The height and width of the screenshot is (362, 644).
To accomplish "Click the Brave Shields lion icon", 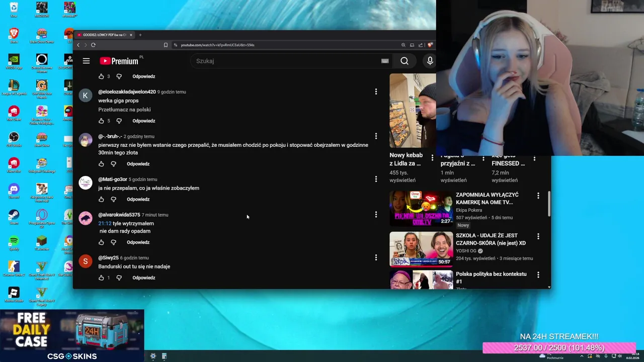I will click(x=430, y=45).
